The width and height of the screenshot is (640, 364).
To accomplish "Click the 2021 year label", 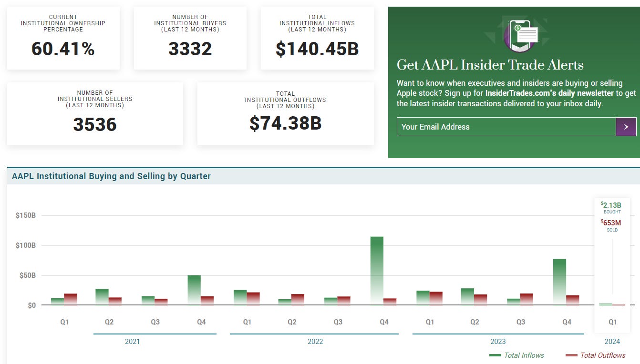I will click(x=133, y=342).
